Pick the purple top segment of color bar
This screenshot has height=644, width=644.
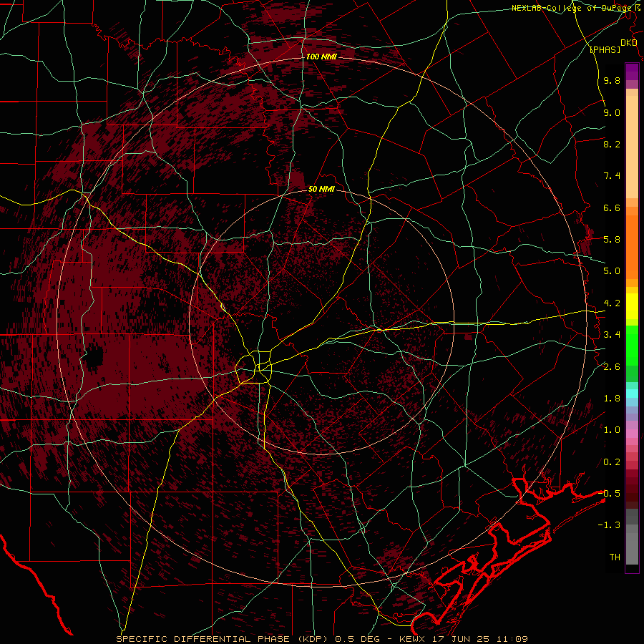tap(632, 72)
